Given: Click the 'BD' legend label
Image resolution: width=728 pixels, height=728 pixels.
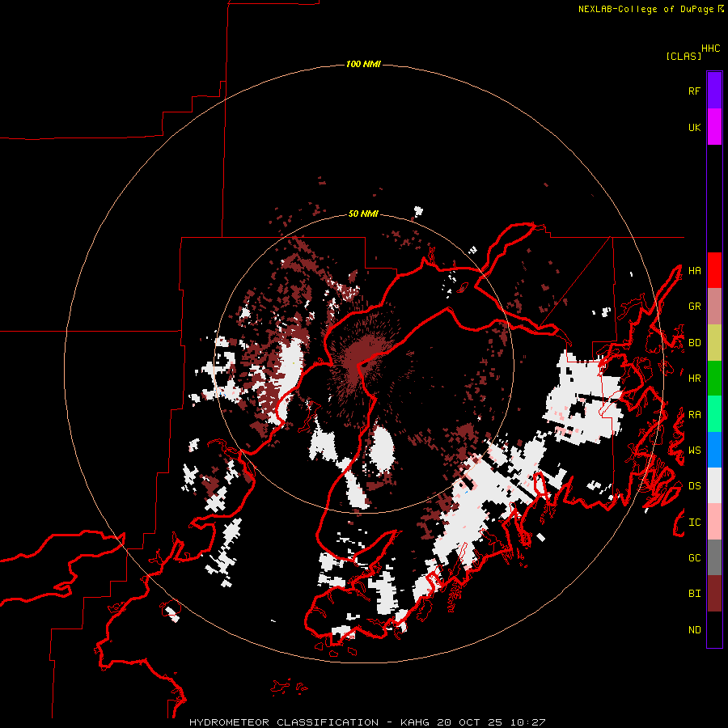Looking at the screenshot, I should click(695, 343).
